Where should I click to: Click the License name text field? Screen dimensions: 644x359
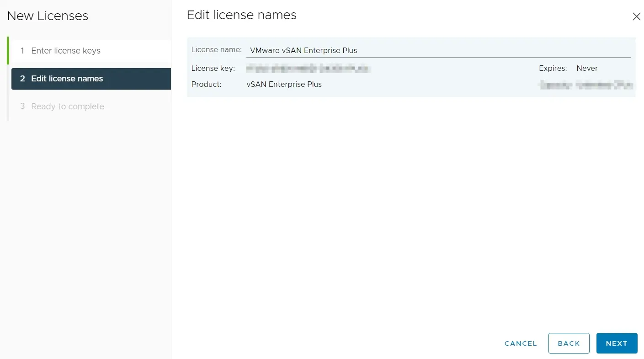coord(438,50)
